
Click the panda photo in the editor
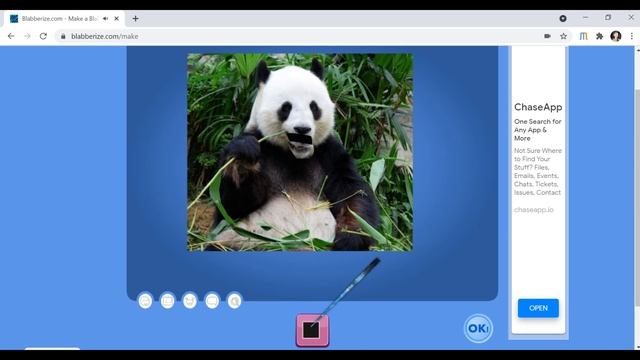300,152
